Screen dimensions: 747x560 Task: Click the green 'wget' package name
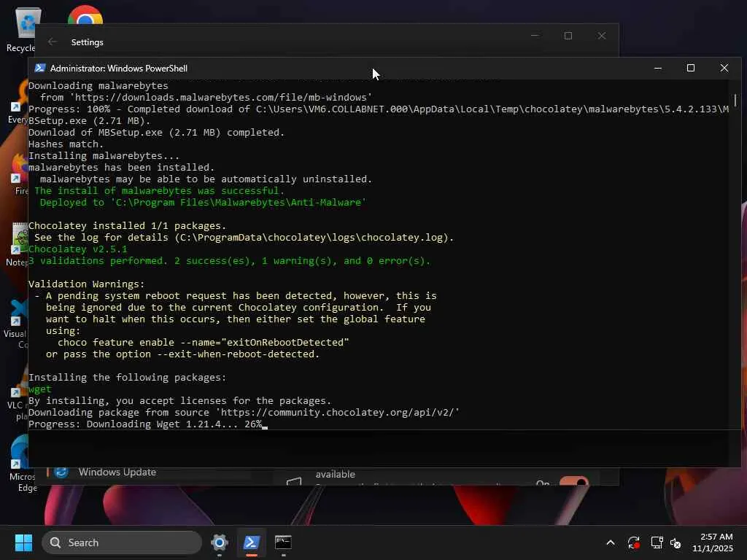point(40,389)
